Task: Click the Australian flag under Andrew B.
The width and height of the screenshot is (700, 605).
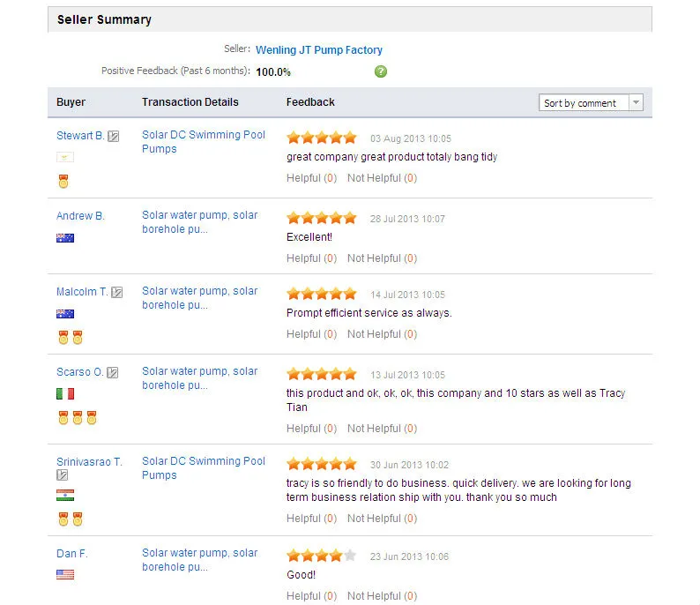Action: pyautogui.click(x=65, y=238)
